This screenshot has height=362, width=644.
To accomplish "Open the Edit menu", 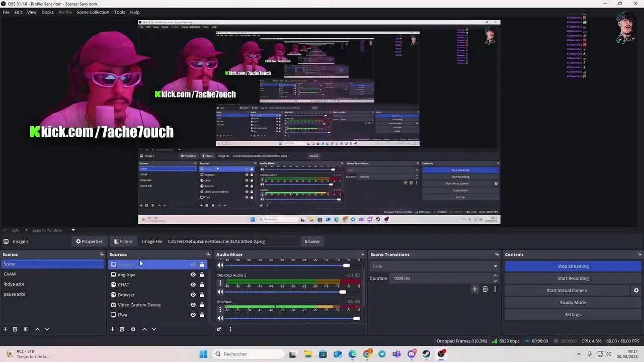I will pos(18,12).
